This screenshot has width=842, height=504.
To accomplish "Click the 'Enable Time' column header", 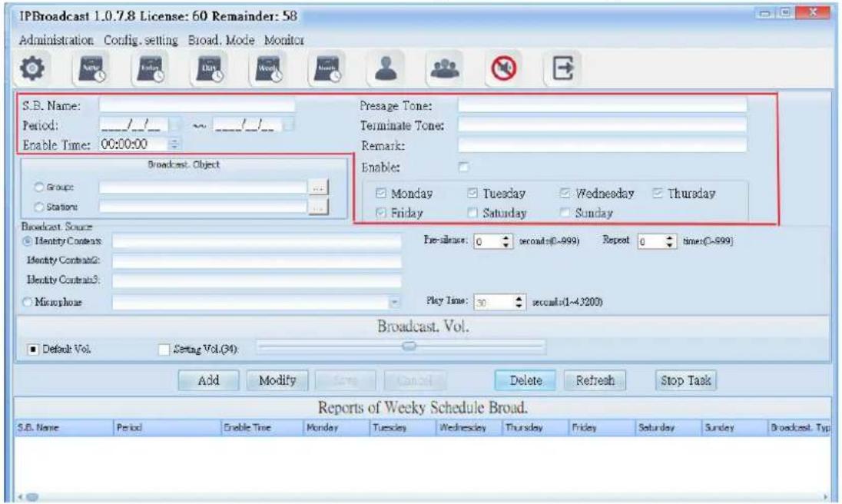I will 262,428.
